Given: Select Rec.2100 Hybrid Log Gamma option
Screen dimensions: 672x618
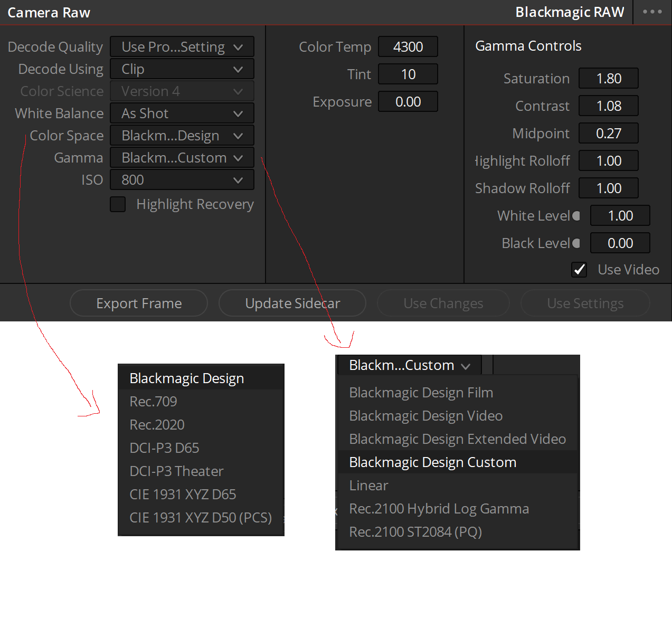Looking at the screenshot, I should pos(457,509).
